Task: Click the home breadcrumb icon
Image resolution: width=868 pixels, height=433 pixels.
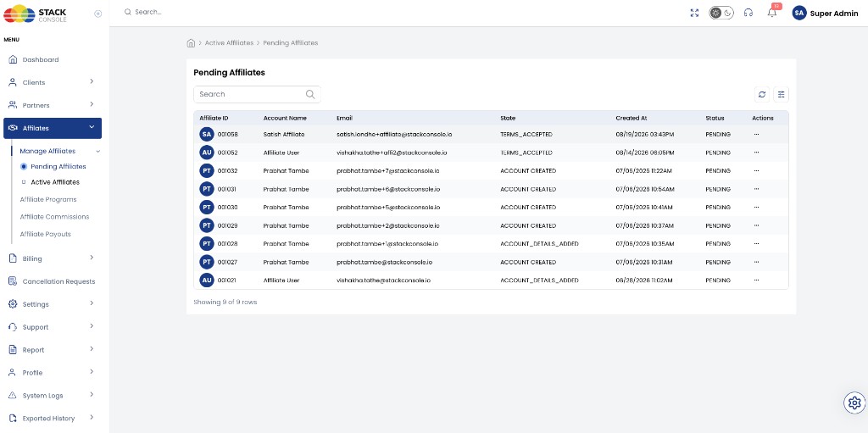Action: coord(191,42)
